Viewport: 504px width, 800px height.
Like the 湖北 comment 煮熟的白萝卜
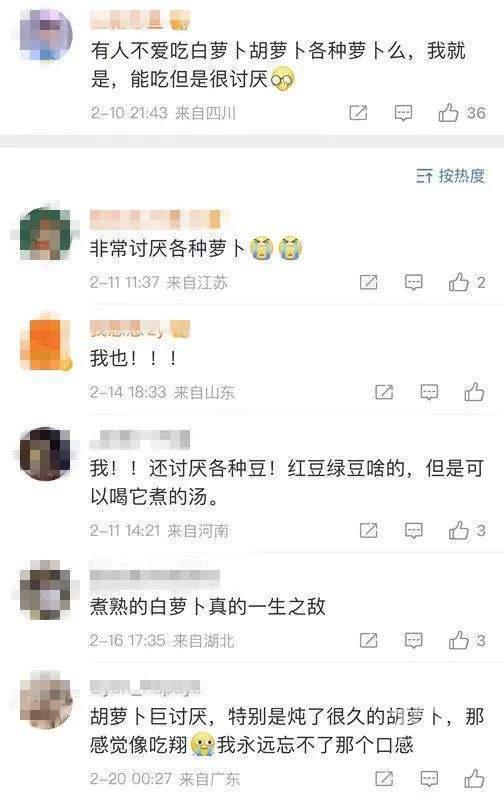[459, 640]
